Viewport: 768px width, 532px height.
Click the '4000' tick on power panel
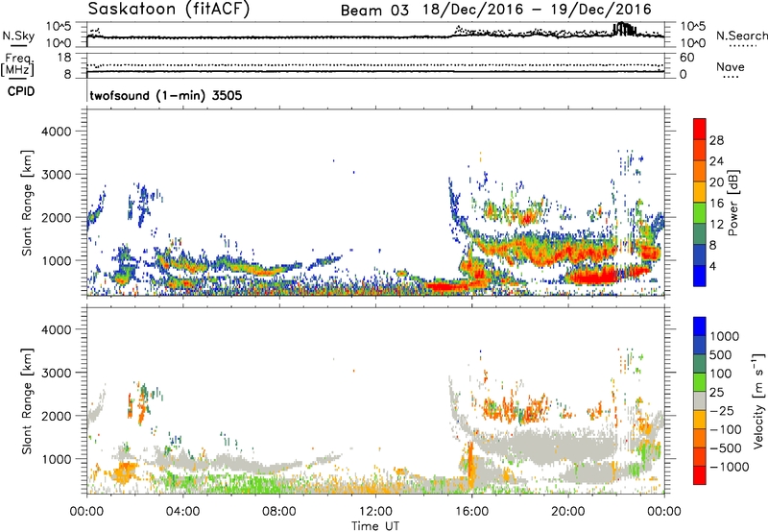coord(56,132)
